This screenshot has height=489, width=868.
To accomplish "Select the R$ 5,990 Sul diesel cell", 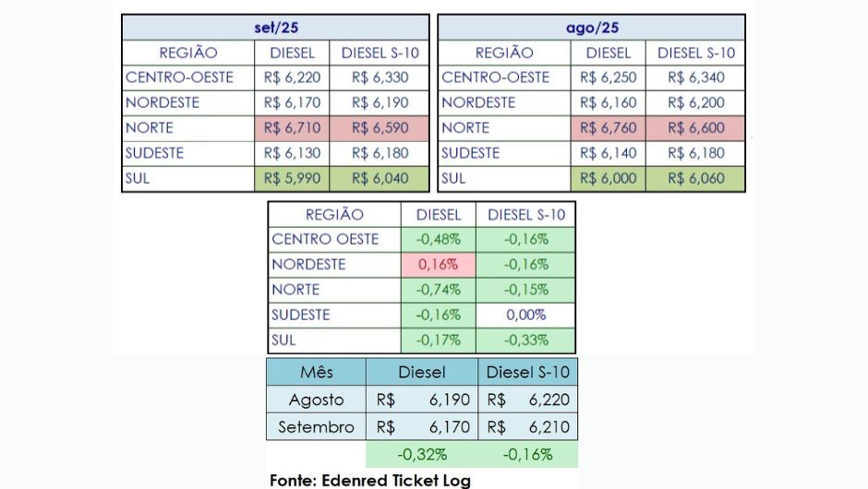I will click(291, 179).
